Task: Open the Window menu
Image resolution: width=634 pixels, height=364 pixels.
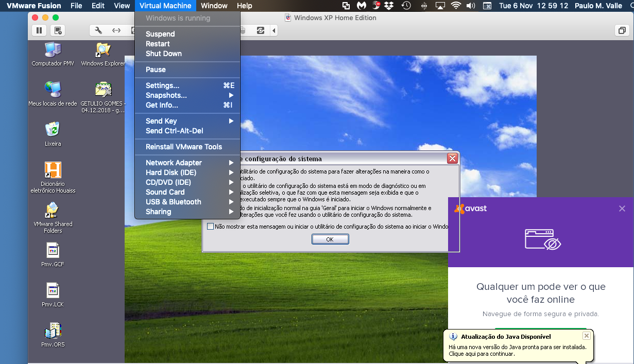Action: (214, 6)
